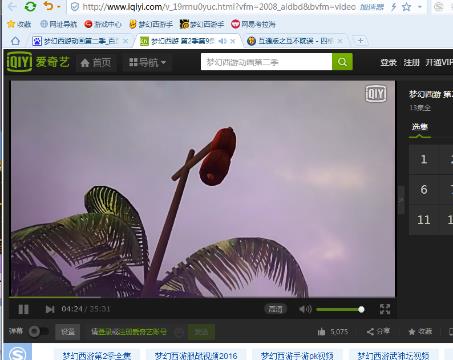Click the browser back arrow
Screen dimensions: 453x360
[12, 6]
